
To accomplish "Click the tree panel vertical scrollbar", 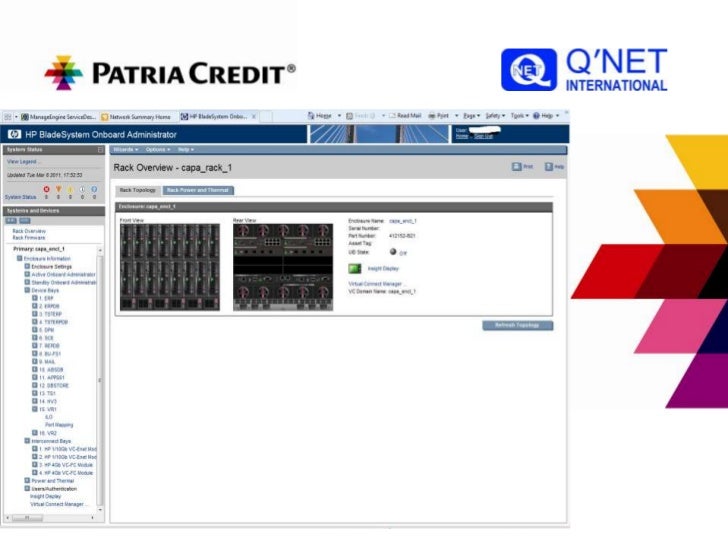I will [x=100, y=380].
